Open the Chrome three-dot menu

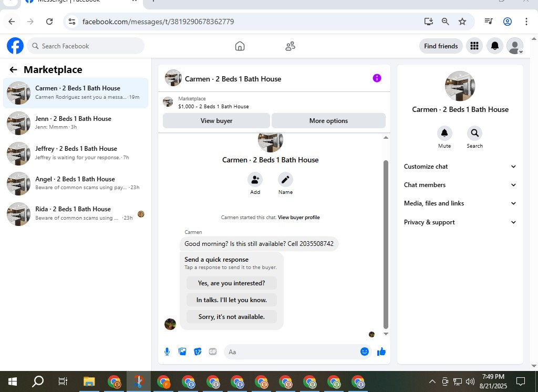pos(526,22)
